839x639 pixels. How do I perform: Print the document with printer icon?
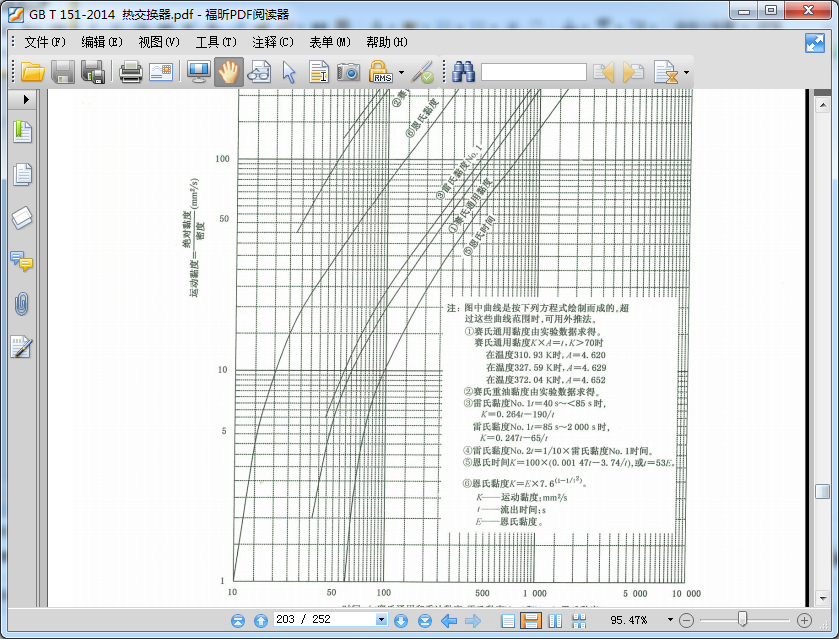click(x=131, y=72)
